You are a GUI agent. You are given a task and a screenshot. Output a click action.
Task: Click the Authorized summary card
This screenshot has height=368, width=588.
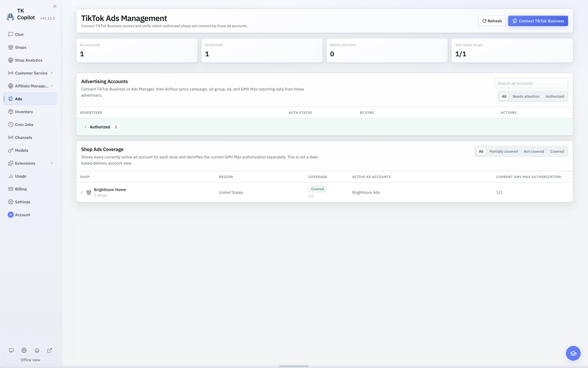tap(262, 50)
